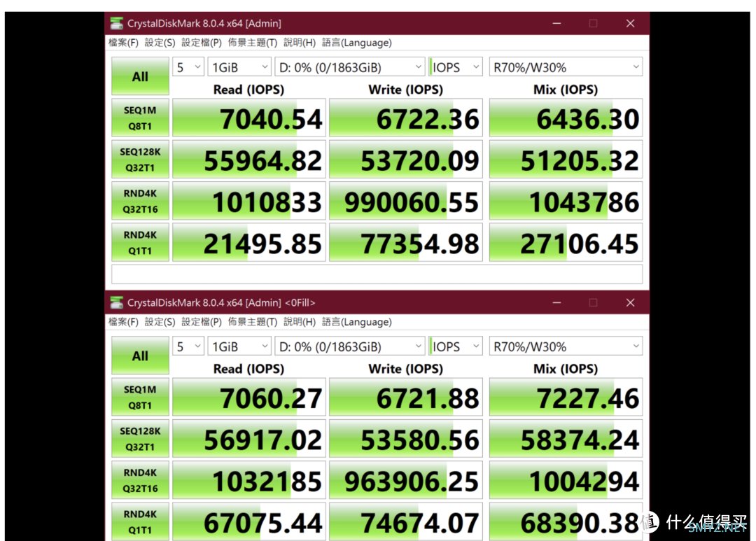
Task: Click write result 53580.56 in 0Fill window
Action: coord(406,438)
